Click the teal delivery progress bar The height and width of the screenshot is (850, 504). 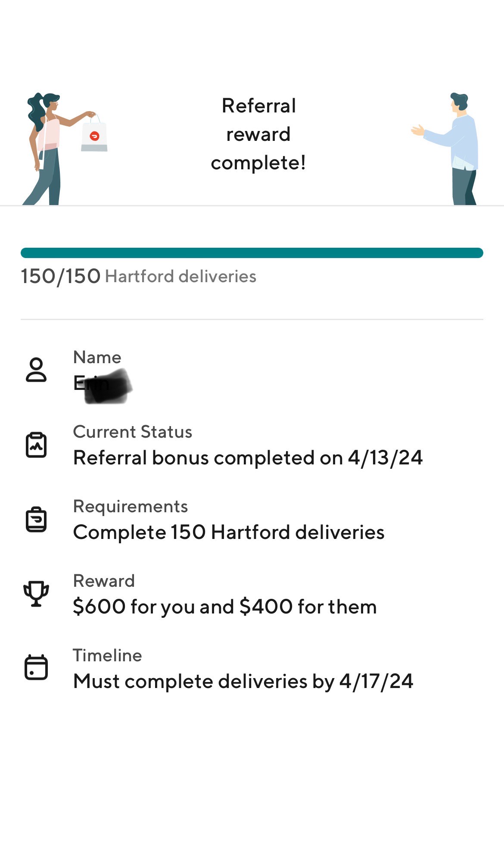[x=252, y=253]
